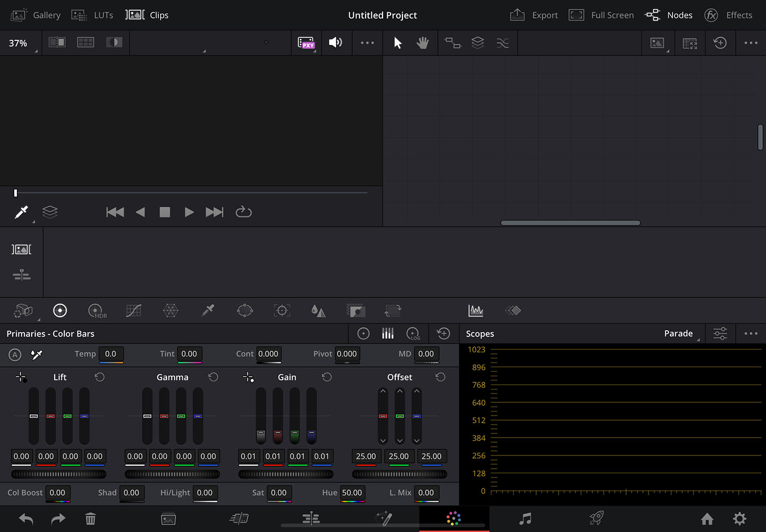Click the Export button
The height and width of the screenshot is (532, 766).
[x=534, y=15]
